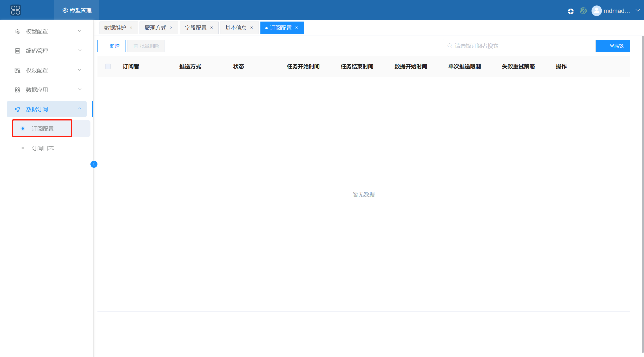
Task: Open the 编码管理 sidebar menu
Action: [47, 51]
